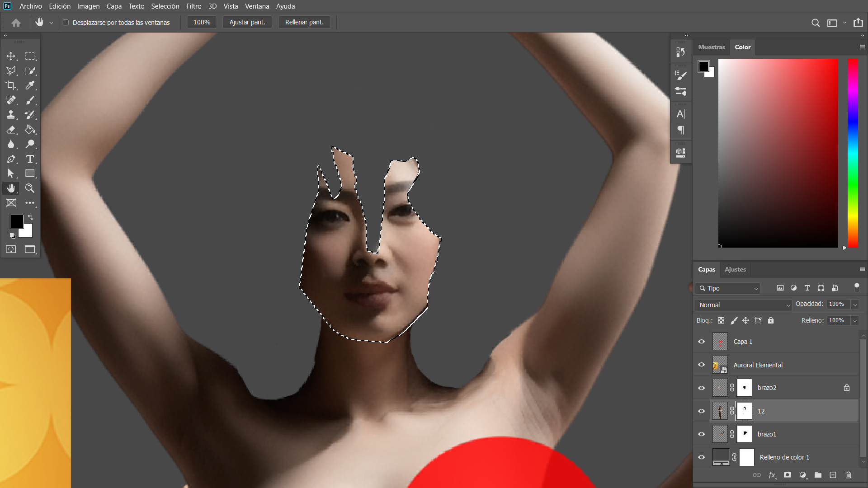Click the Ajustar pant. button

pos(247,22)
